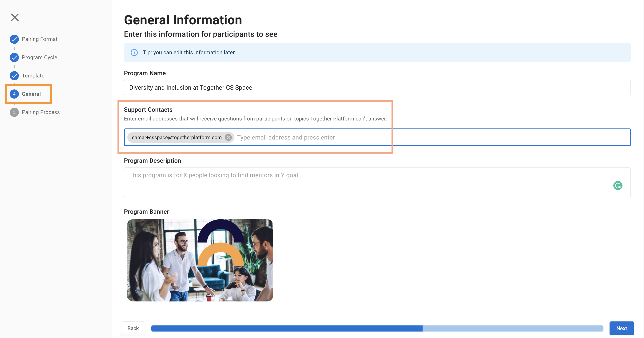Click the Back button
644x338 pixels.
pos(133,328)
